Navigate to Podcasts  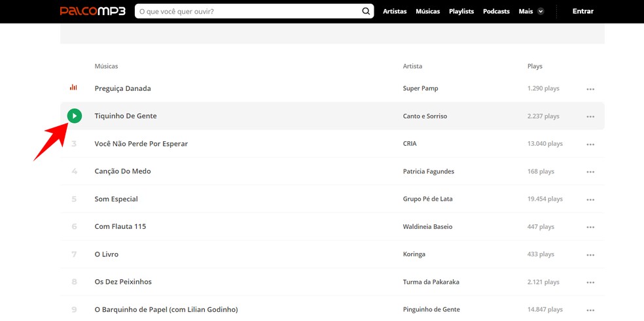[496, 11]
